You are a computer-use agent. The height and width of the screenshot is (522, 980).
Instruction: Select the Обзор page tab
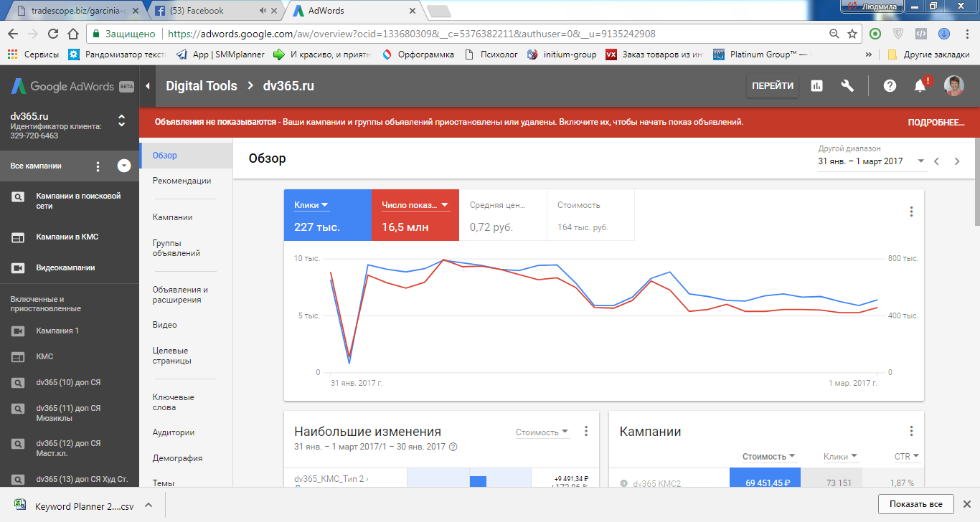(x=186, y=156)
